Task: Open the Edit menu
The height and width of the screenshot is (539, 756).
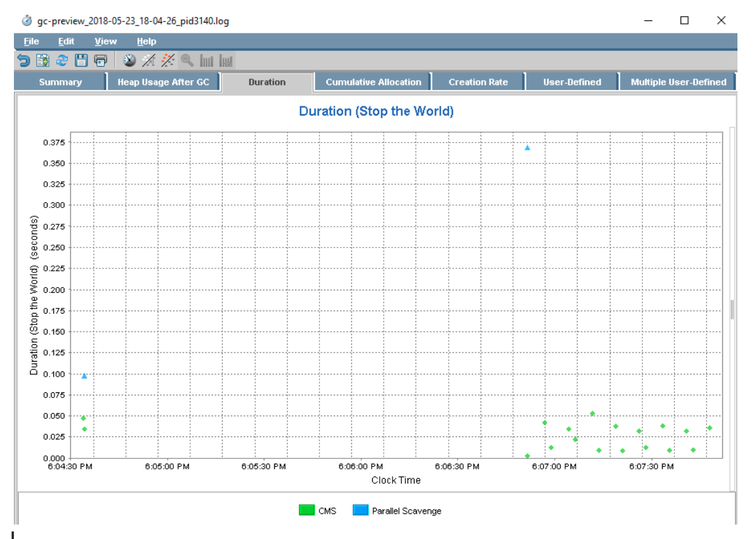Action: coord(66,41)
